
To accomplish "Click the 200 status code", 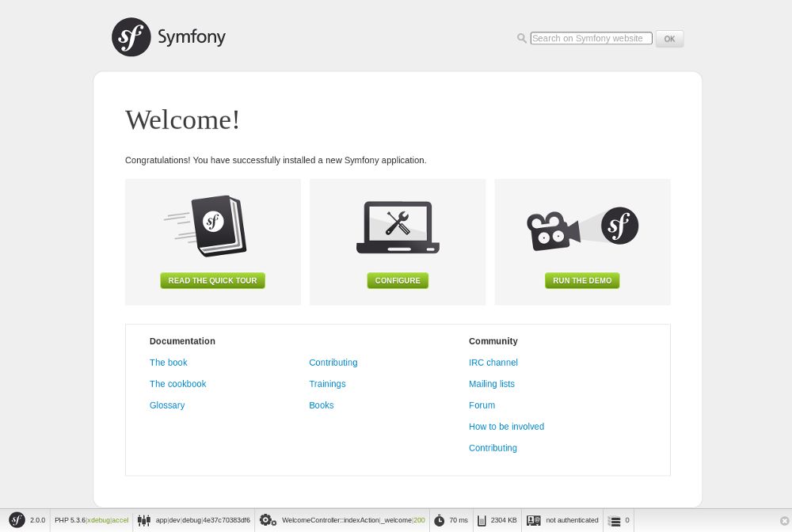I will coord(420,520).
